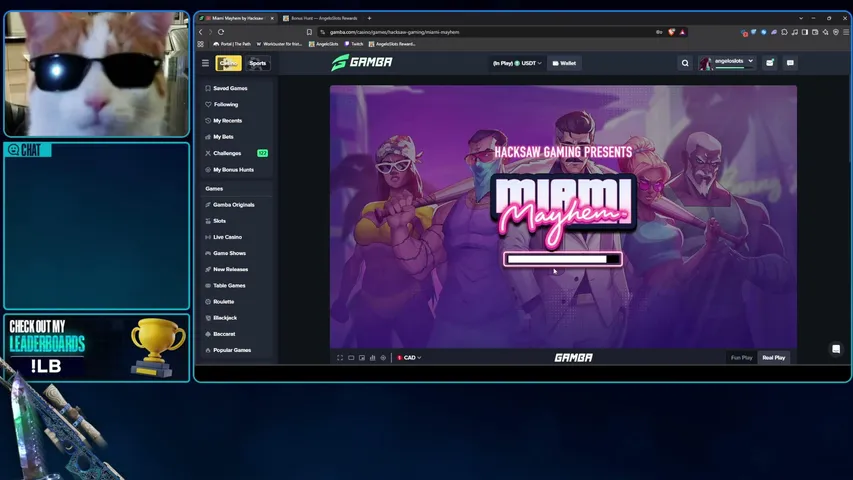Switch to Real Play mode

(774, 358)
